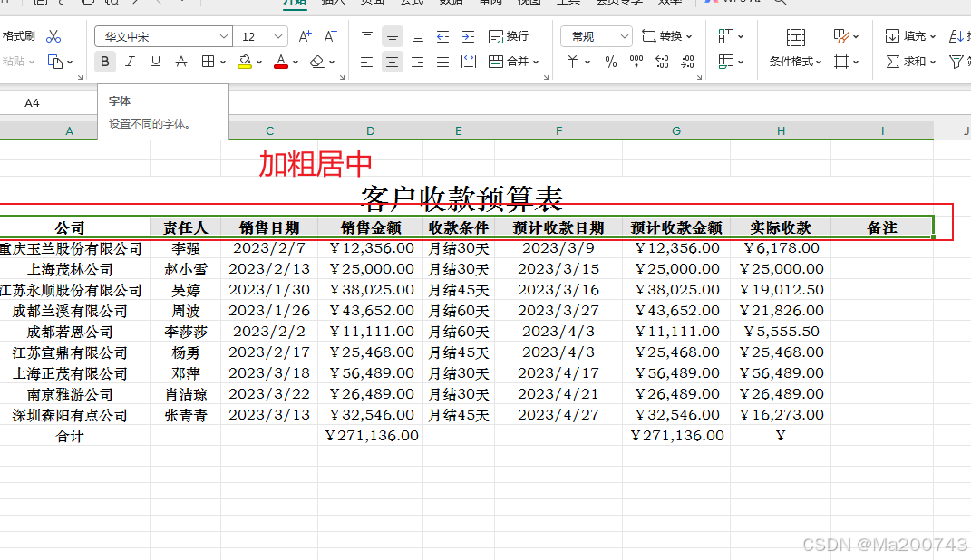Click the 填充 fill button

point(909,36)
